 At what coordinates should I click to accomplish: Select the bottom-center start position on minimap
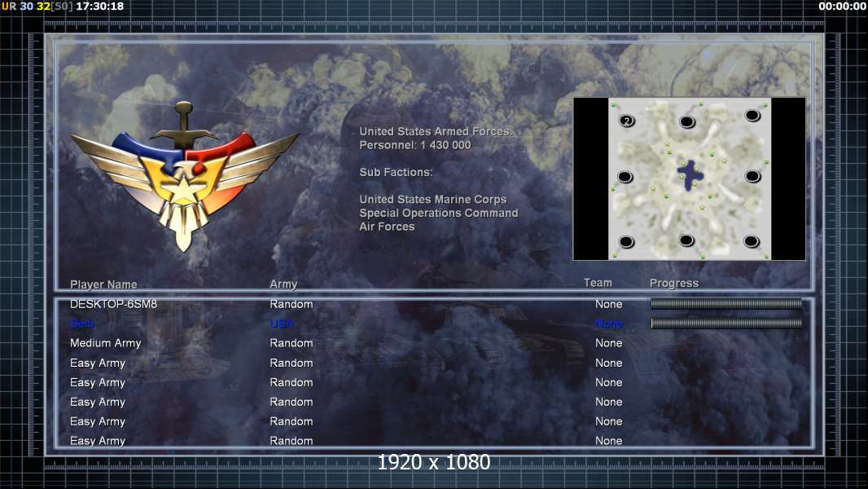point(686,240)
